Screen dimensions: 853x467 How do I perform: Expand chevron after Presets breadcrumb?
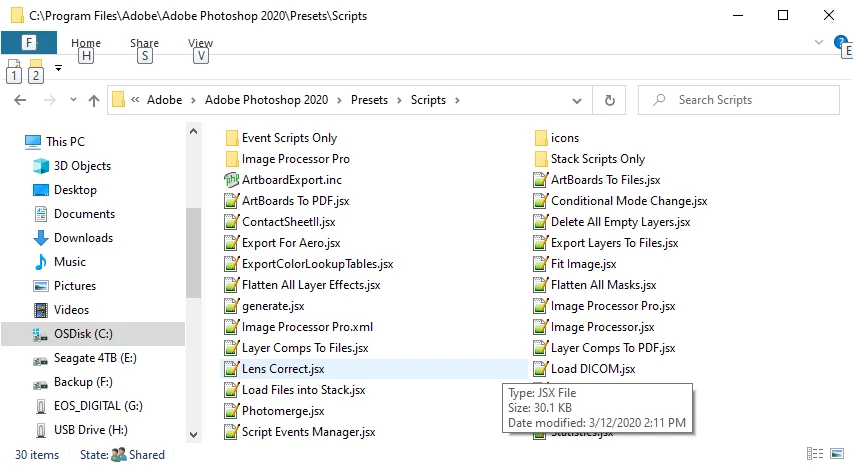[399, 100]
